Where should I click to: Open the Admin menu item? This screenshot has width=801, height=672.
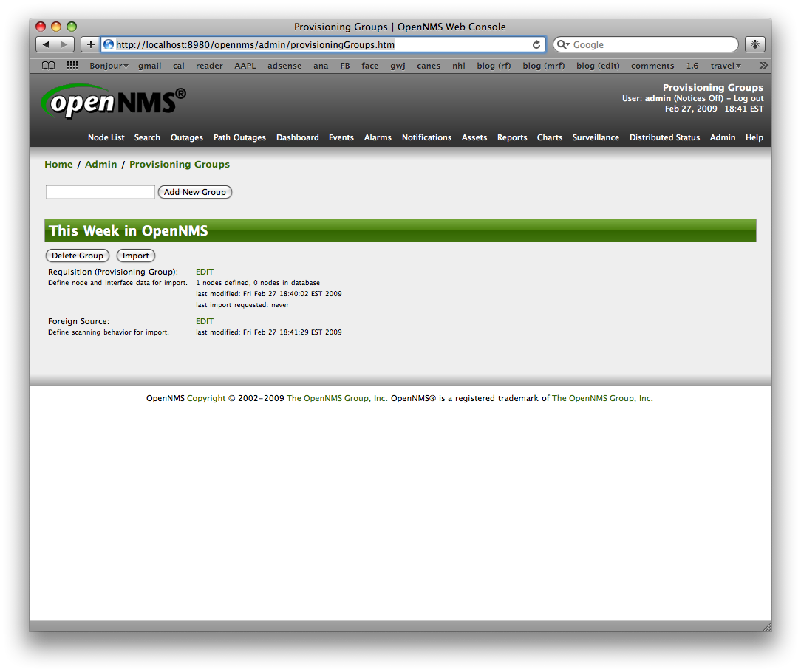723,137
